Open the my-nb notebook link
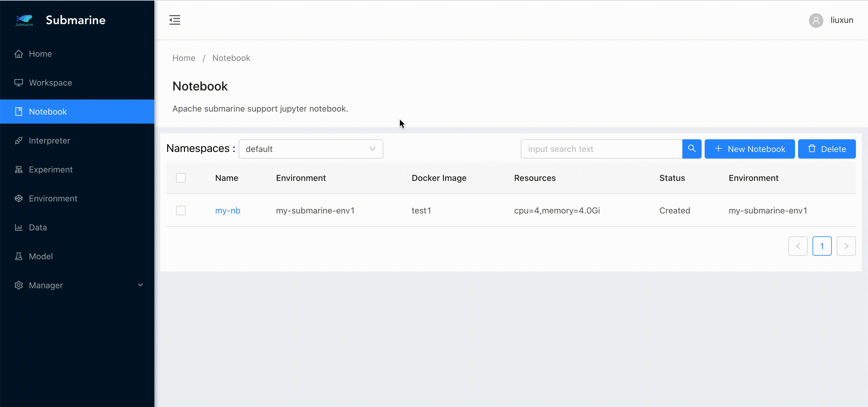Screen dimensions: 868x407 (228, 210)
